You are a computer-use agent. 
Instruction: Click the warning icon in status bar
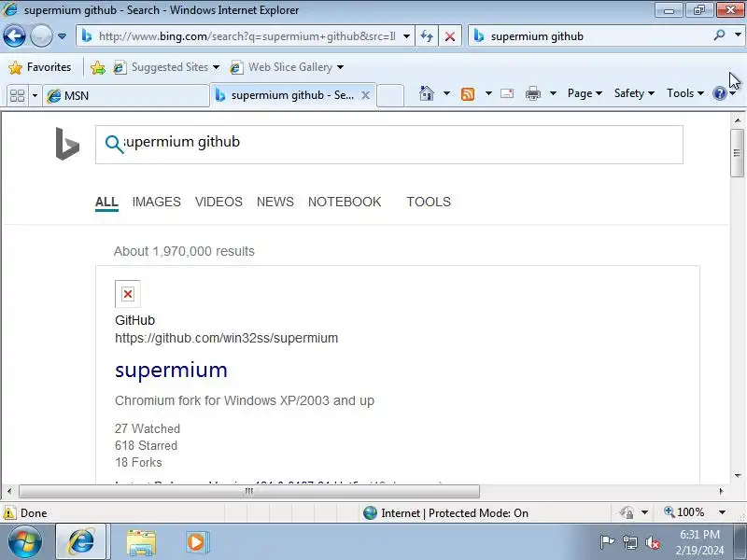(8, 512)
